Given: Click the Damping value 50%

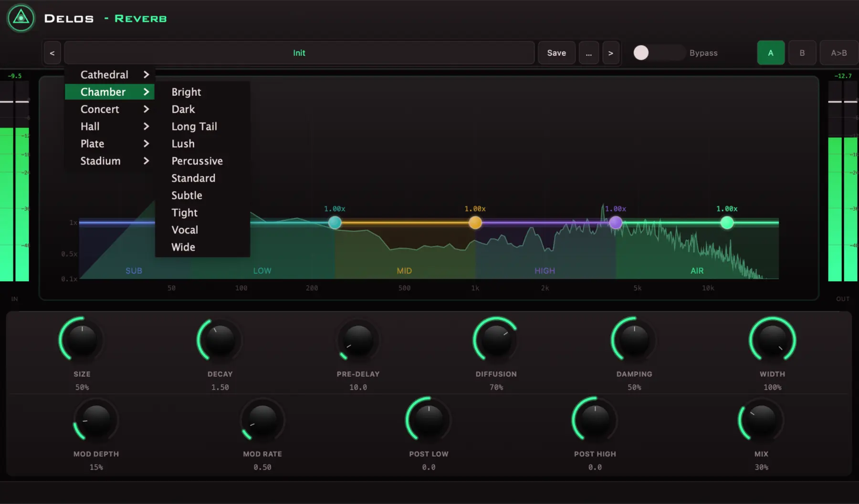Looking at the screenshot, I should click(x=634, y=387).
